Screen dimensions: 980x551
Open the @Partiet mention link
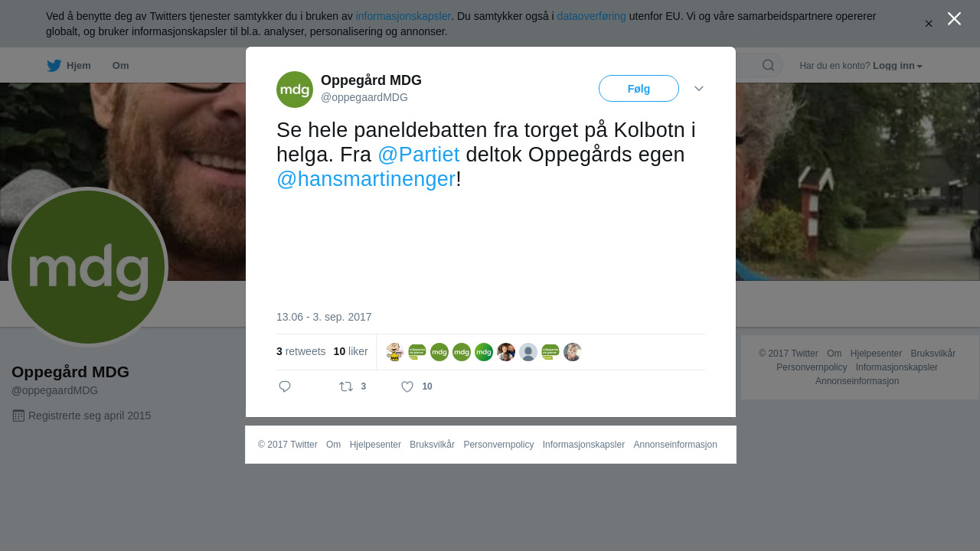coord(419,155)
